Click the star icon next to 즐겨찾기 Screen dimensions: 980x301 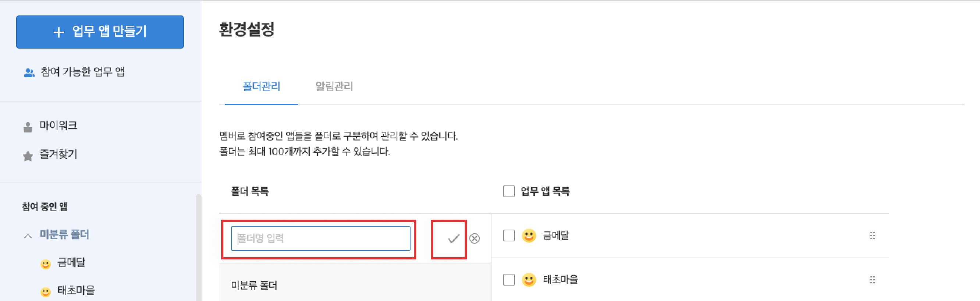[x=28, y=156]
